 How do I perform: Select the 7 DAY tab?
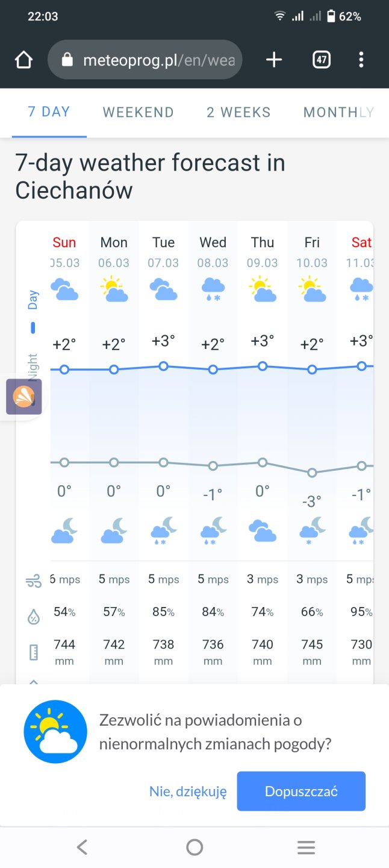pos(49,112)
